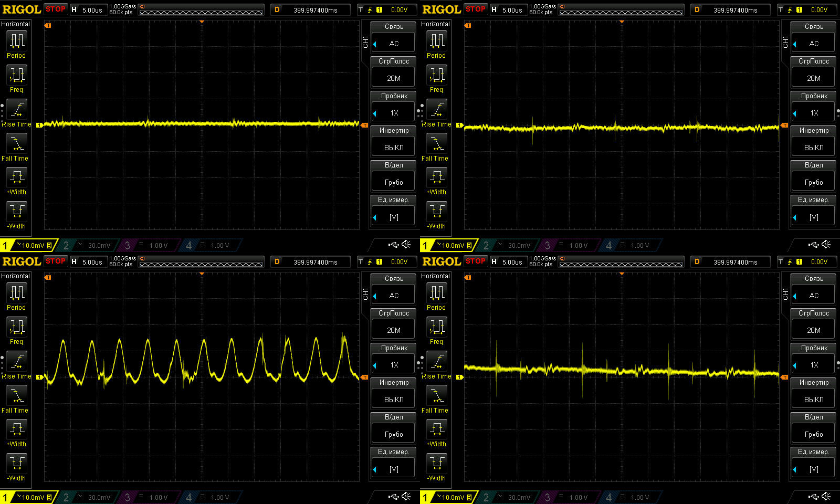Select +Width measurement icon in top-left scope
The height and width of the screenshot is (504, 840).
click(17, 177)
